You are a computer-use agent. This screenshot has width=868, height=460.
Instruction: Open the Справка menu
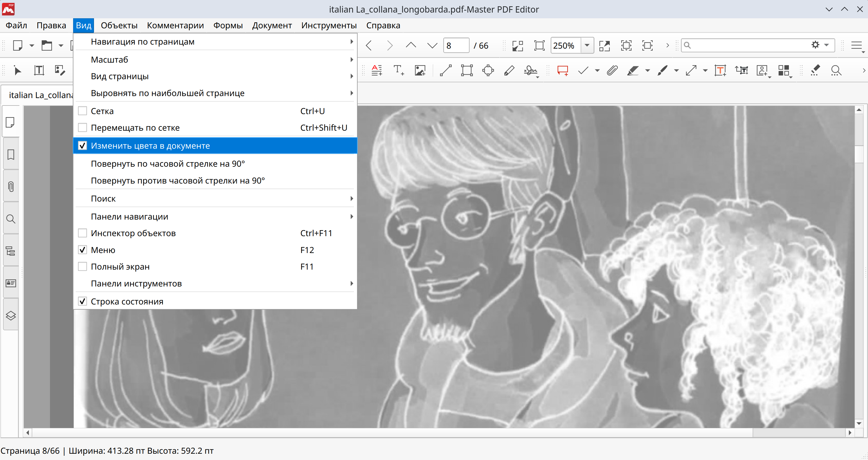pos(383,25)
